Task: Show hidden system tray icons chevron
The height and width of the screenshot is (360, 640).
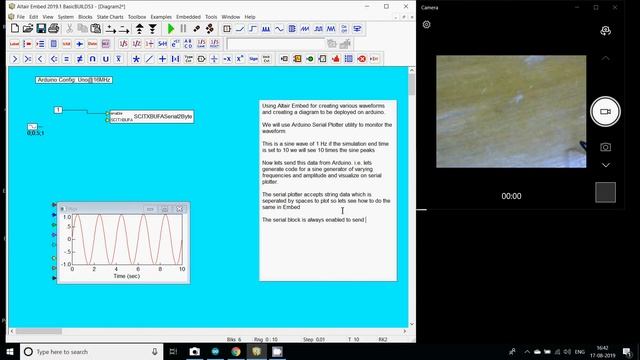Action: [x=527, y=351]
